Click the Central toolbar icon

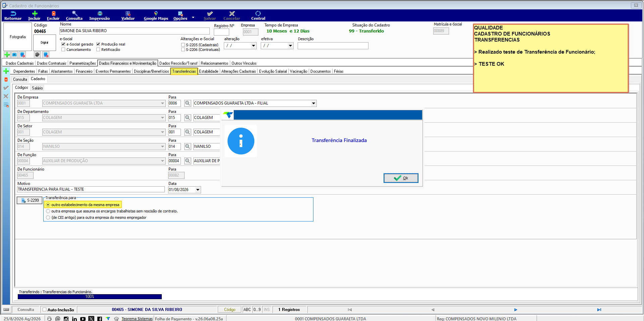point(258,15)
